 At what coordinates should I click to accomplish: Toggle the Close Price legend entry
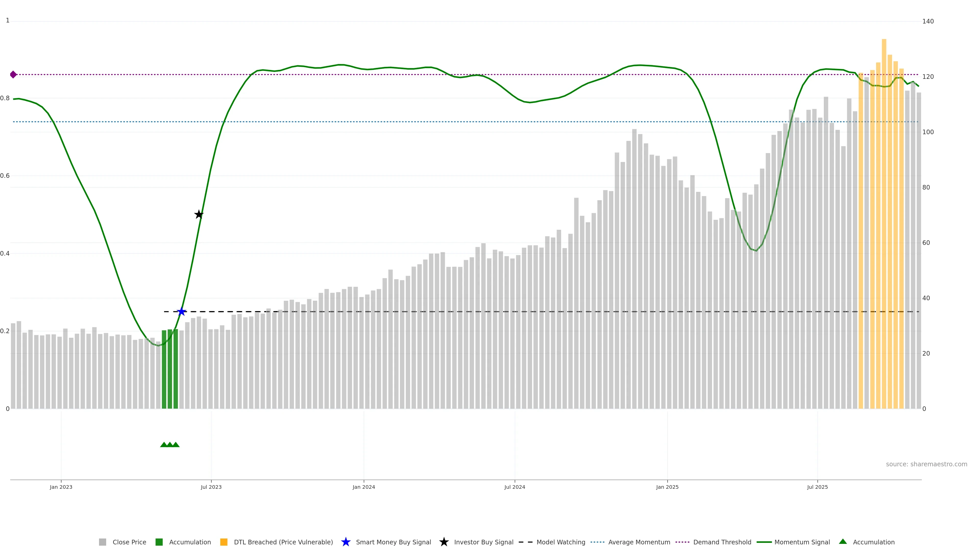129,542
